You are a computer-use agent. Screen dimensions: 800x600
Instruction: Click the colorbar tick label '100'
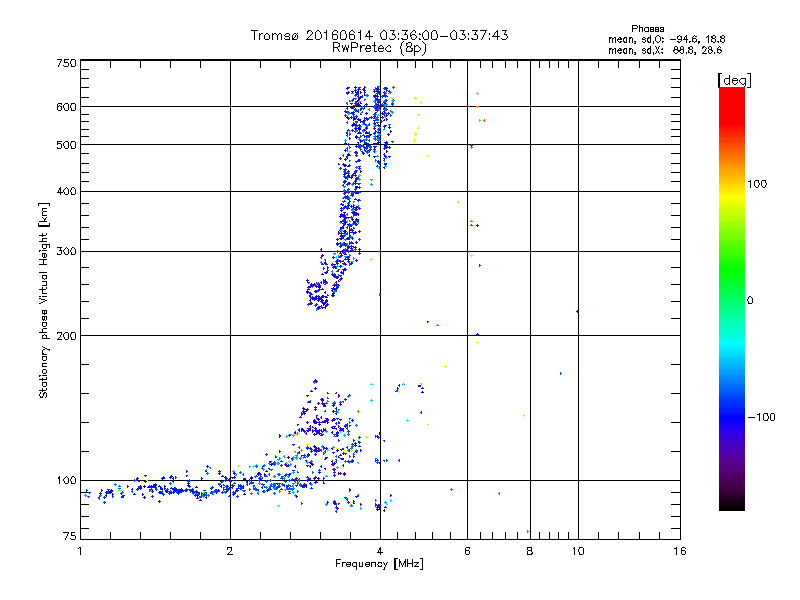tap(757, 184)
